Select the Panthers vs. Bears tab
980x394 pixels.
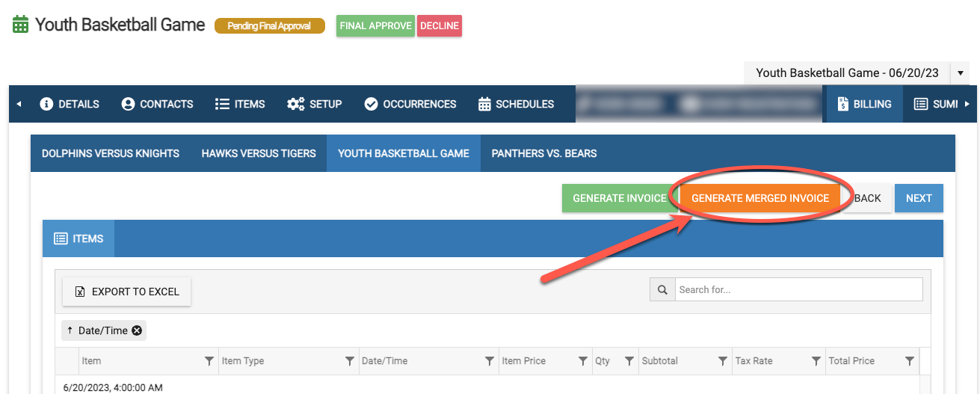tap(543, 153)
